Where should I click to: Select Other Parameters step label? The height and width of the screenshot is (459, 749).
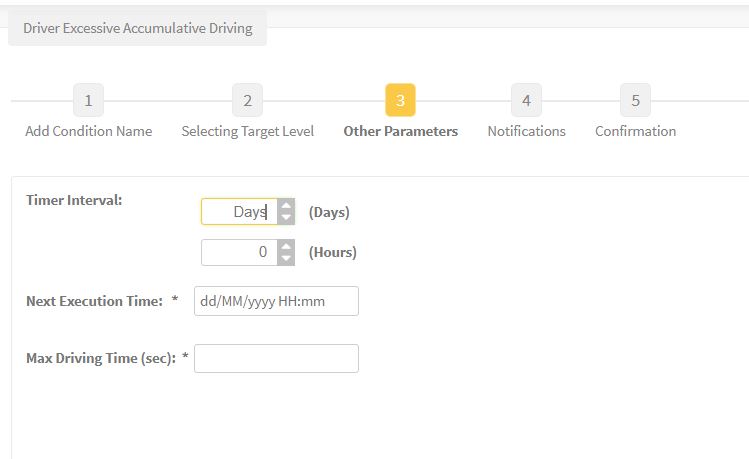(401, 131)
